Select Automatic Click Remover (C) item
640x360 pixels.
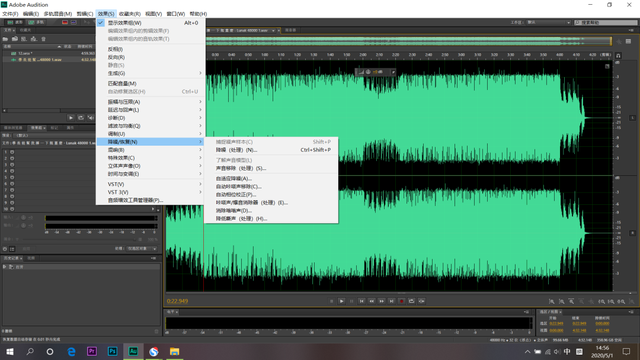click(271, 187)
